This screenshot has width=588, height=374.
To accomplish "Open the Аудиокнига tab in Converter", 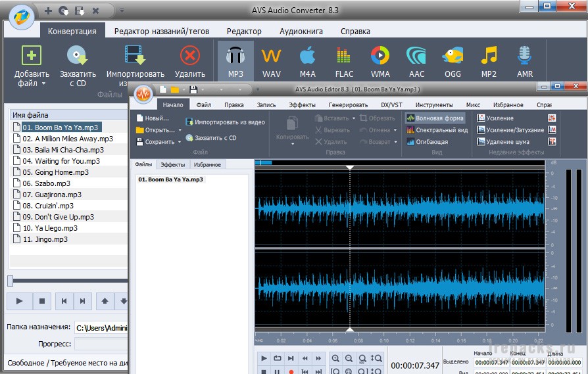I will pos(301,32).
